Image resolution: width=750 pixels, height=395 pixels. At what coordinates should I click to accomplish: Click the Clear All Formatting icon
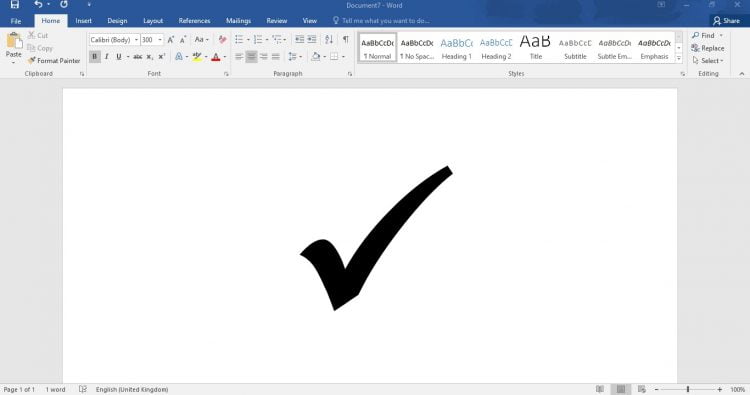point(222,40)
